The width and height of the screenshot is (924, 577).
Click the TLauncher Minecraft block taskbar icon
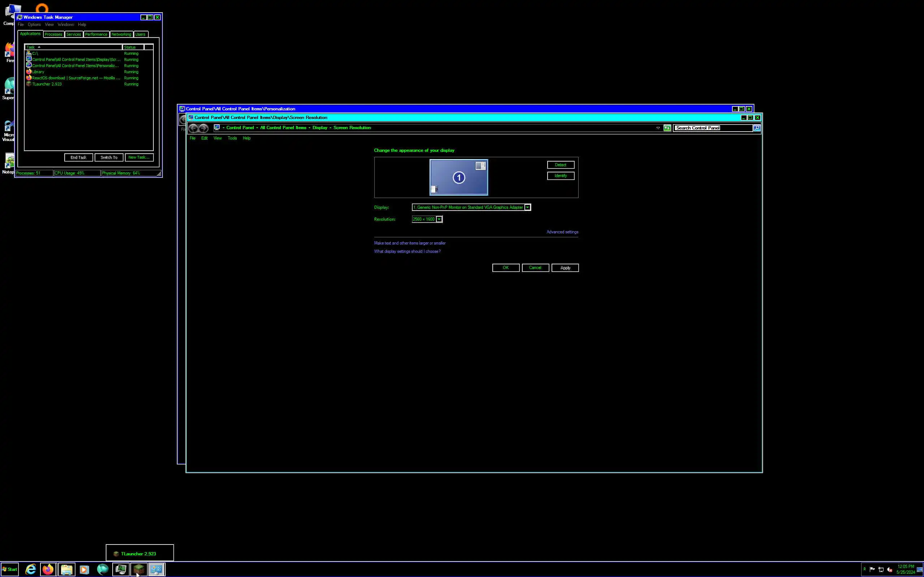pos(139,569)
